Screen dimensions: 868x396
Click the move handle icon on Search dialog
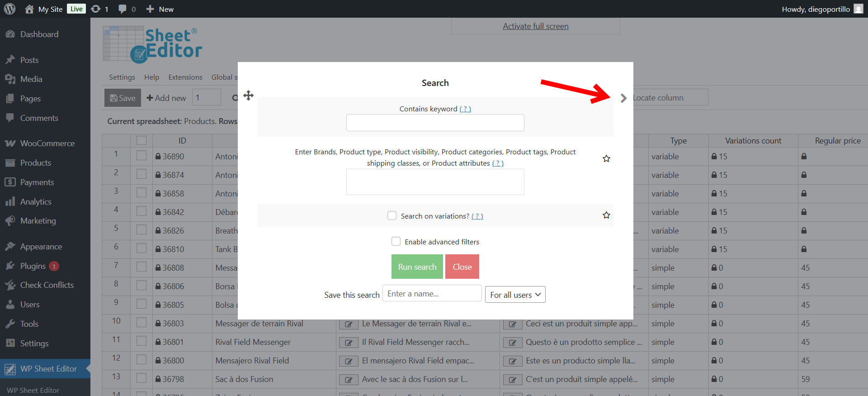pos(248,95)
